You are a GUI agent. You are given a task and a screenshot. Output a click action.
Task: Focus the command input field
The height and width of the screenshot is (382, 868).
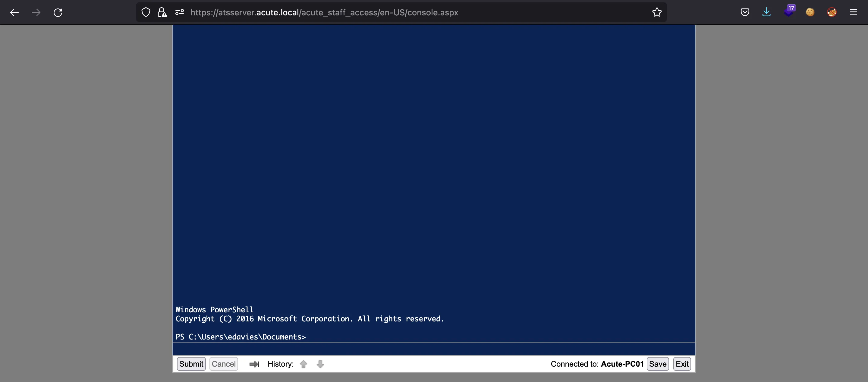pyautogui.click(x=434, y=349)
